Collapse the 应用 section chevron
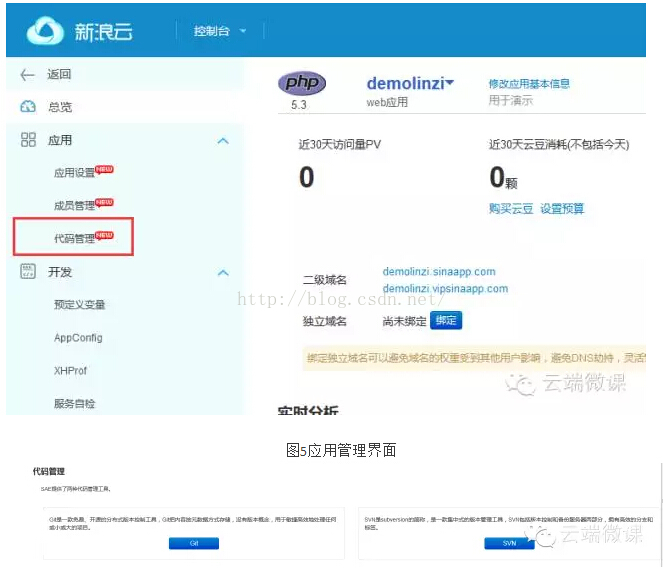 (x=223, y=140)
